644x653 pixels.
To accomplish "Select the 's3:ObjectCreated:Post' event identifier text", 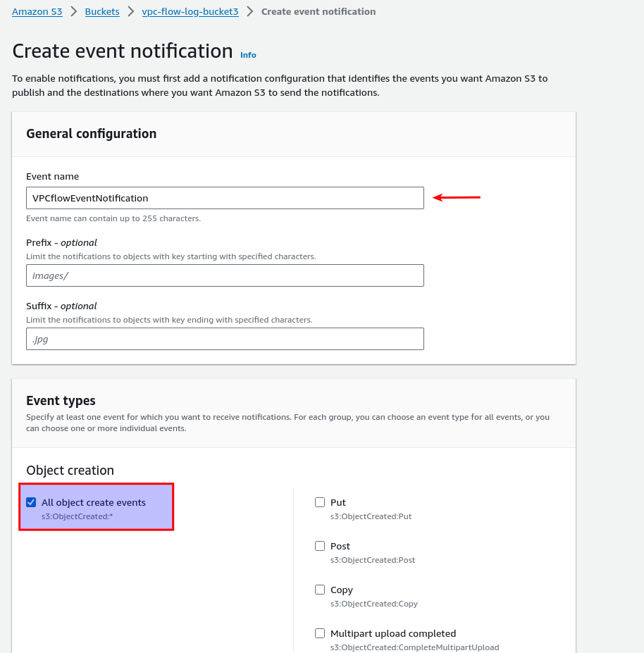I will pos(373,560).
